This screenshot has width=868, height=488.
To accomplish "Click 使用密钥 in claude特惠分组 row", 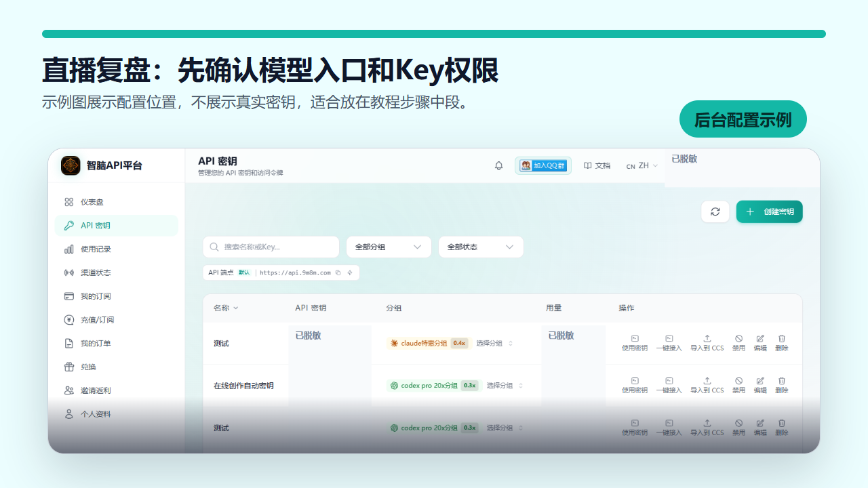I will [x=635, y=343].
